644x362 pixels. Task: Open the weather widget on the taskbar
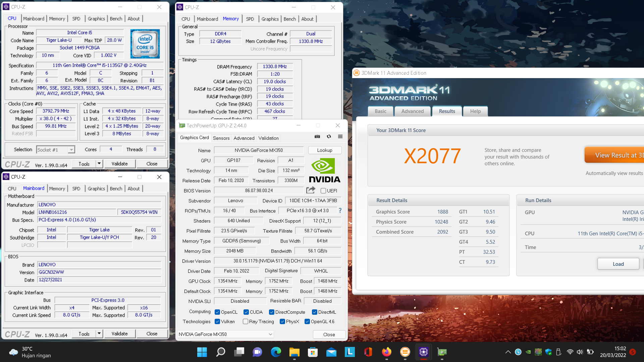30,352
